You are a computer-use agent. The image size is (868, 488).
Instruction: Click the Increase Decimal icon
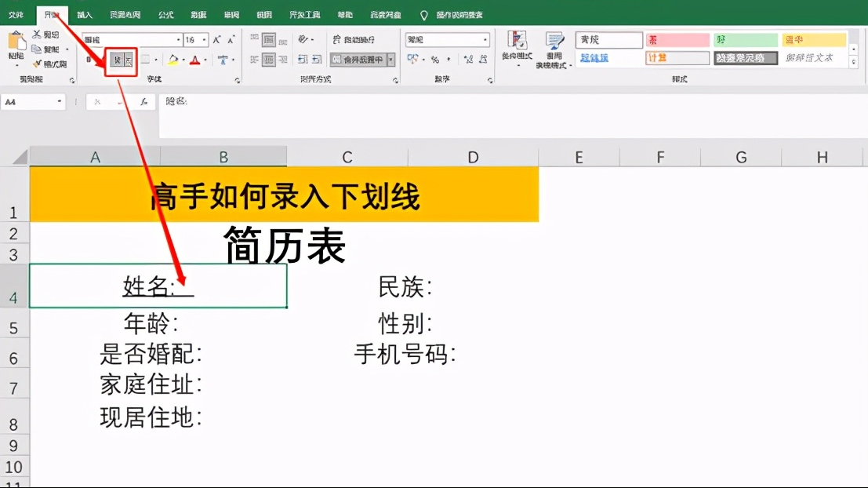tap(470, 58)
